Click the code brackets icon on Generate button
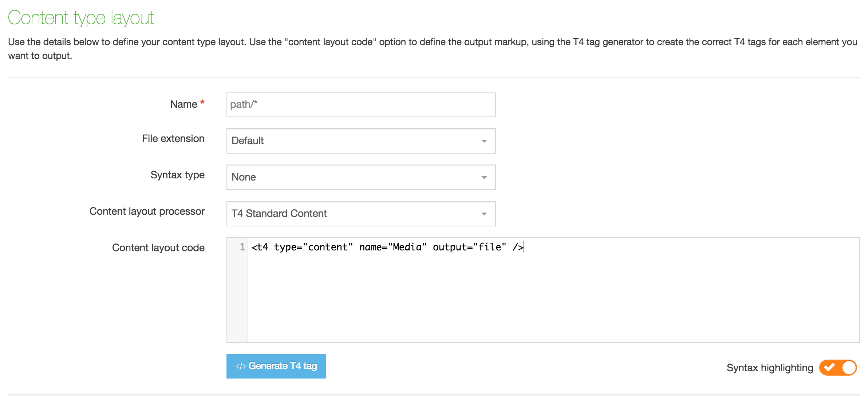The image size is (868, 396). pyautogui.click(x=241, y=366)
